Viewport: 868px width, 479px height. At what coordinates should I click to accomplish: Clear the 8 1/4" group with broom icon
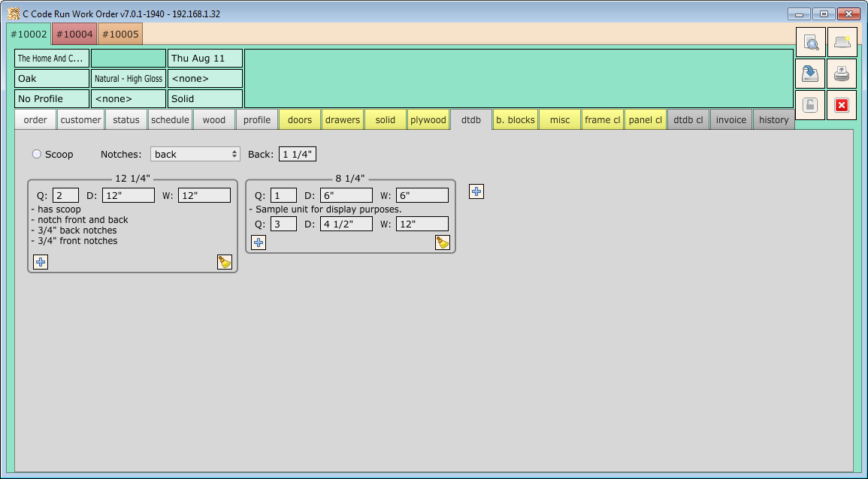(x=442, y=243)
